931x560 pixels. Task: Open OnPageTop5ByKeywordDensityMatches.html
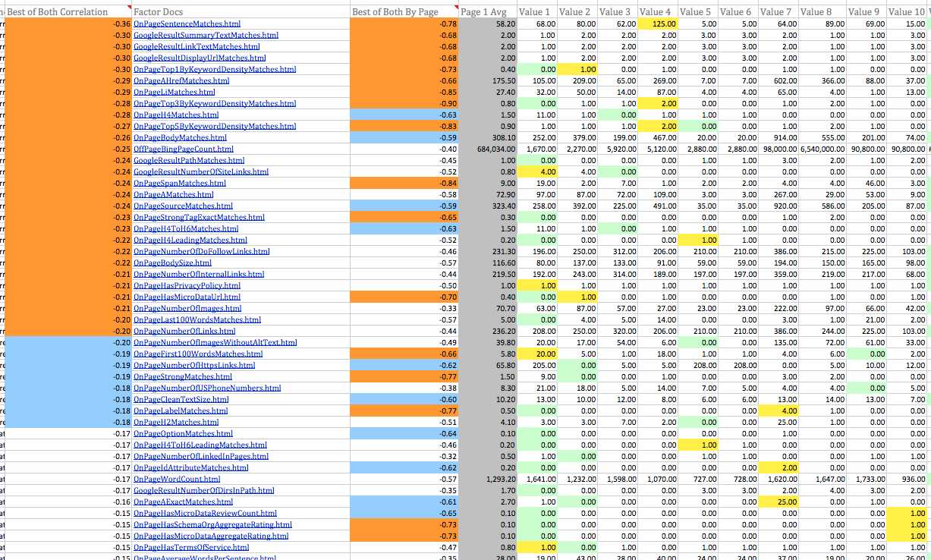click(x=215, y=127)
